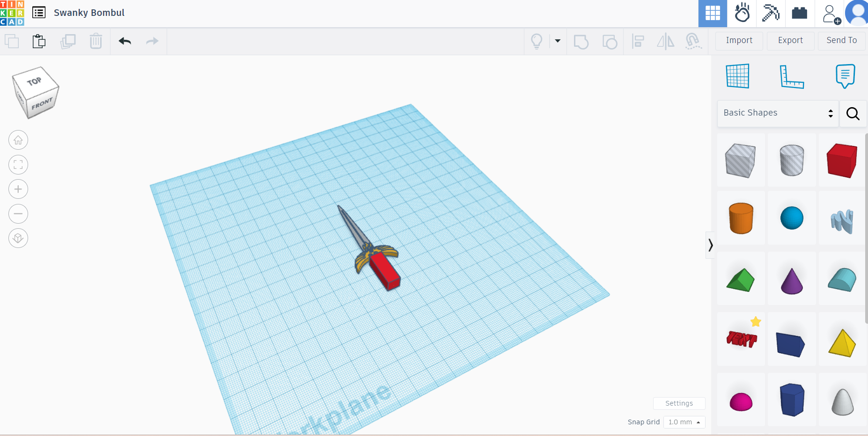Viewport: 868px width, 436px height.
Task: Pick the red Box shape
Action: (x=842, y=160)
